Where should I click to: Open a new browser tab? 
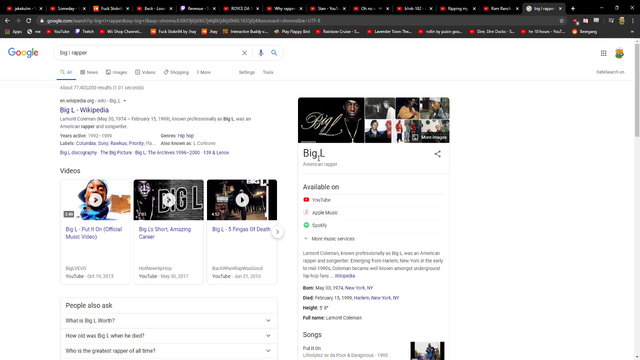tap(573, 8)
